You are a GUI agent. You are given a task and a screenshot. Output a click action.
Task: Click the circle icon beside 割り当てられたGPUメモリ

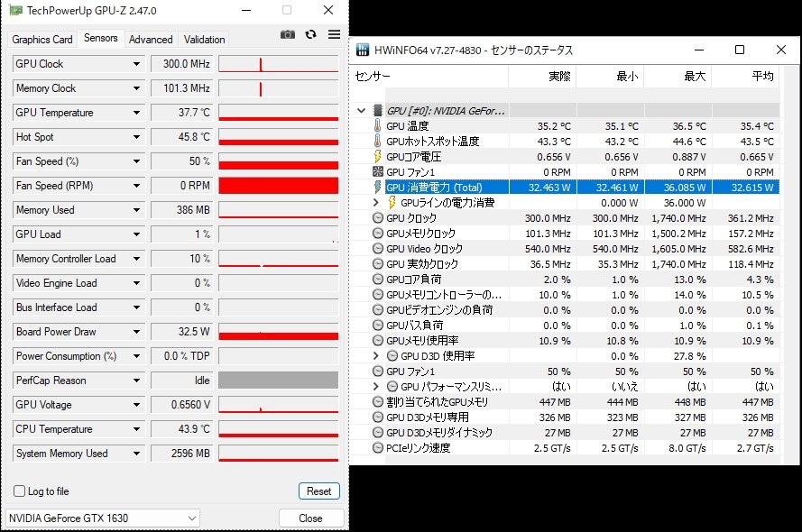pyautogui.click(x=378, y=401)
